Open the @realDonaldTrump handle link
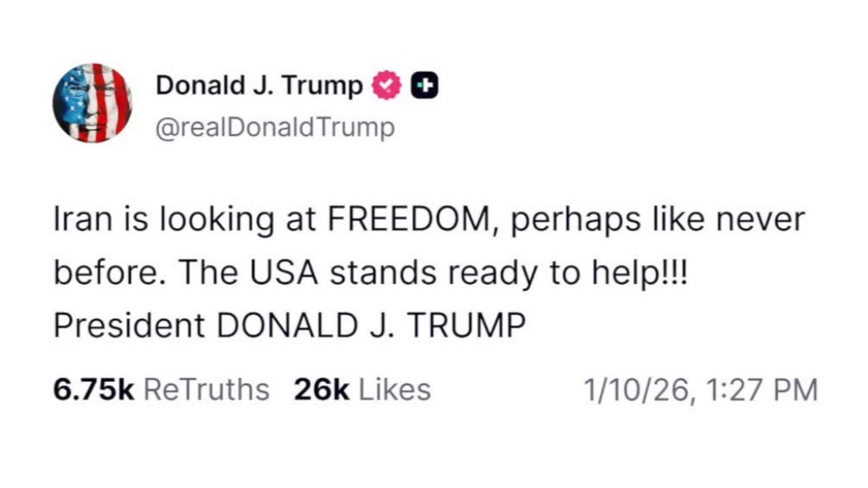The width and height of the screenshot is (868, 488). tap(275, 128)
